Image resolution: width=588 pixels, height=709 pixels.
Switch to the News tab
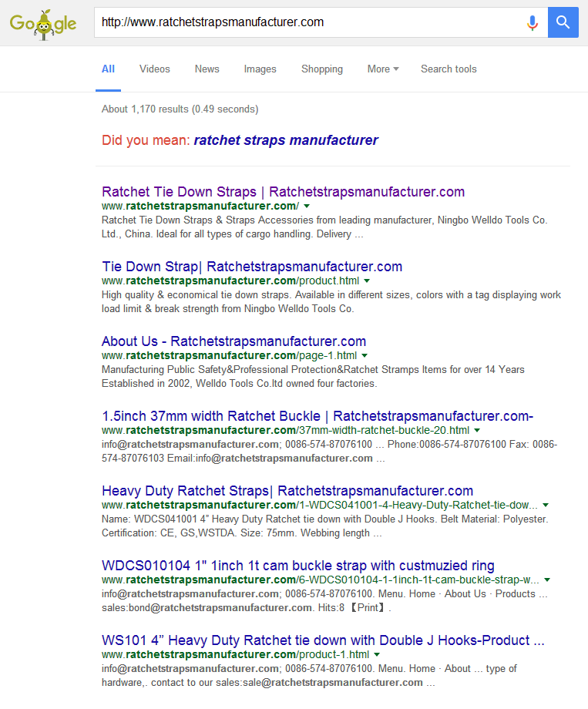pos(207,69)
